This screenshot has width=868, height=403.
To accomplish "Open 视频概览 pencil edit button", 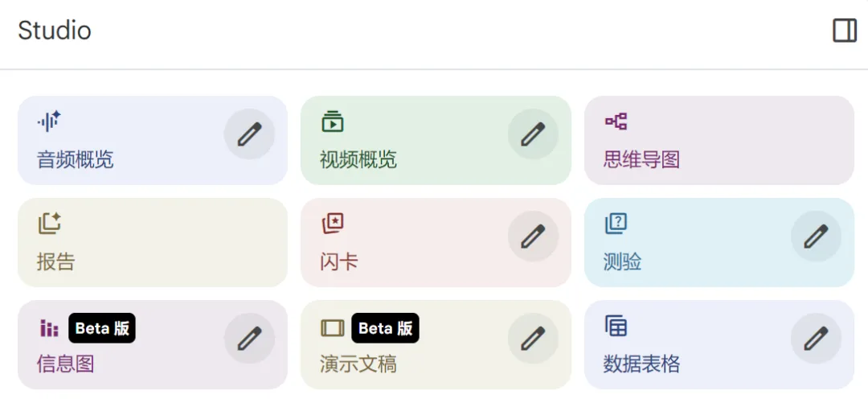I will coord(533,134).
